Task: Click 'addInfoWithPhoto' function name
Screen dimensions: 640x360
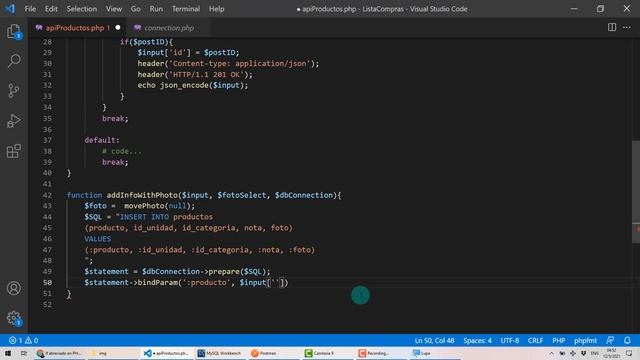Action: [x=142, y=195]
